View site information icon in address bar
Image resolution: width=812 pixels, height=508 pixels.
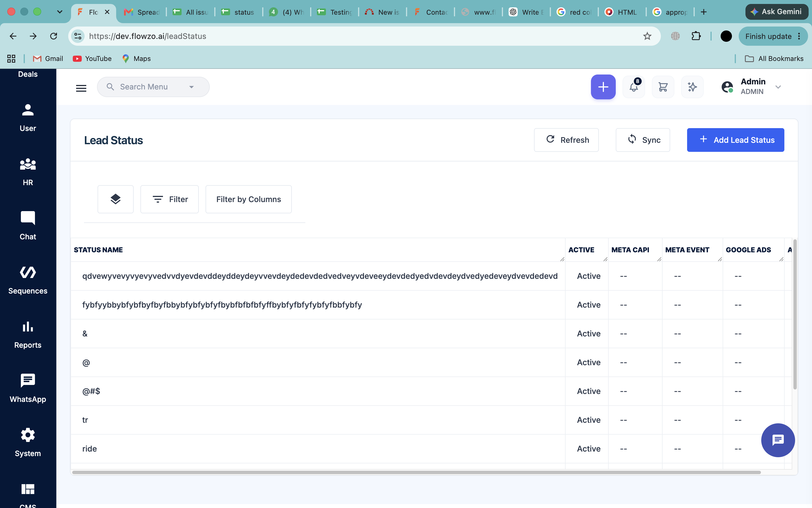tap(78, 36)
